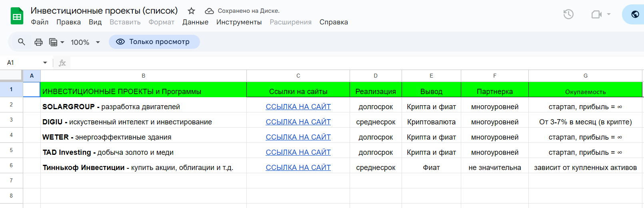
Task: Click the ИНВЕСТИЦИОННЫЕ ПРОЕКТЫ и Программы header cell
Action: (144, 90)
